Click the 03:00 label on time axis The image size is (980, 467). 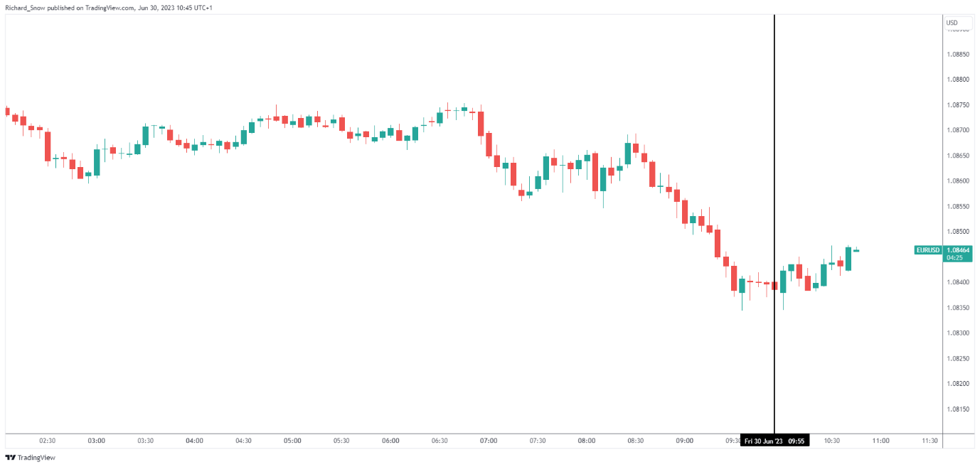pyautogui.click(x=97, y=441)
